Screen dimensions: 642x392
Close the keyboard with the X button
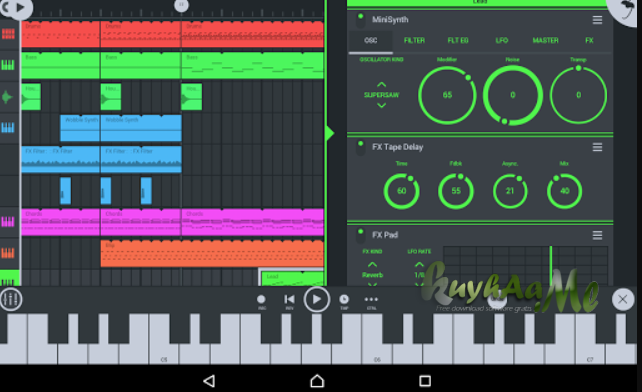tap(623, 299)
